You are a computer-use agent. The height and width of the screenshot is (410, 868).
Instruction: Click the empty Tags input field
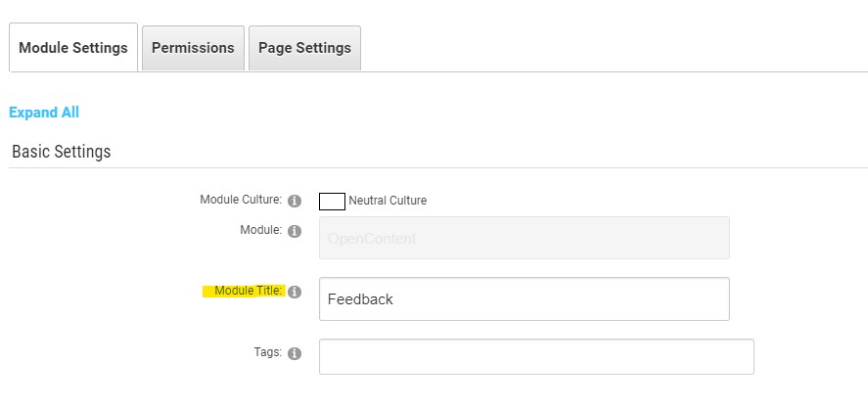click(x=536, y=356)
